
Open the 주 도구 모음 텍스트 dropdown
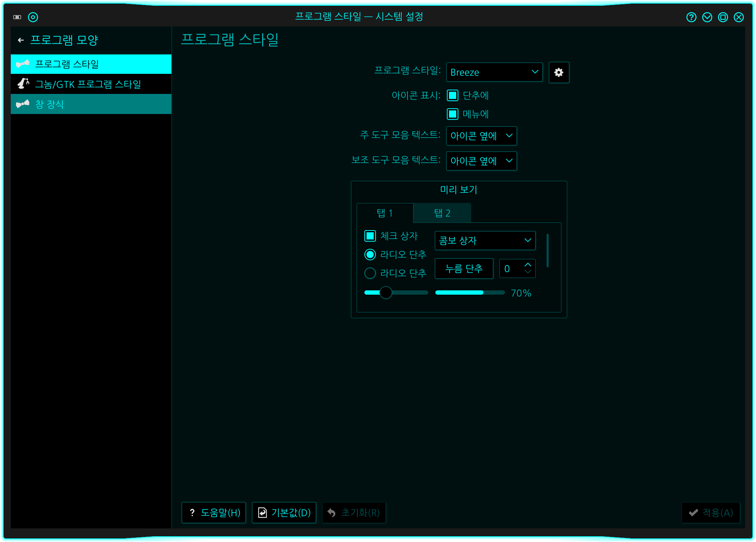(481, 136)
